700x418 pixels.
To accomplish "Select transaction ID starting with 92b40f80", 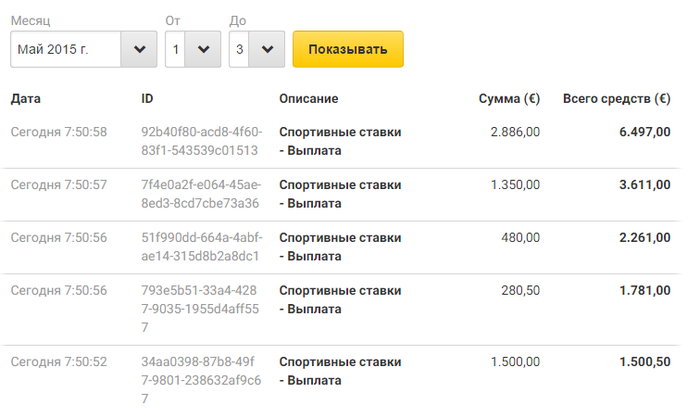I will pos(201,141).
